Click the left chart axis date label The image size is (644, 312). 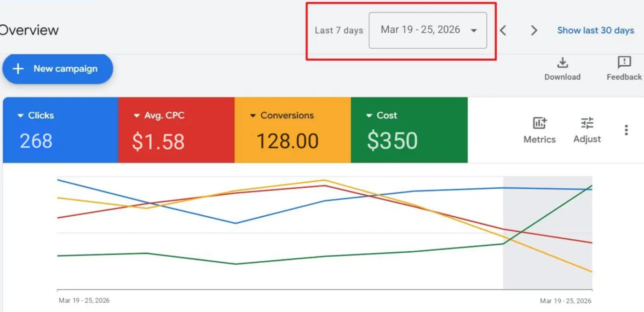coord(84,300)
